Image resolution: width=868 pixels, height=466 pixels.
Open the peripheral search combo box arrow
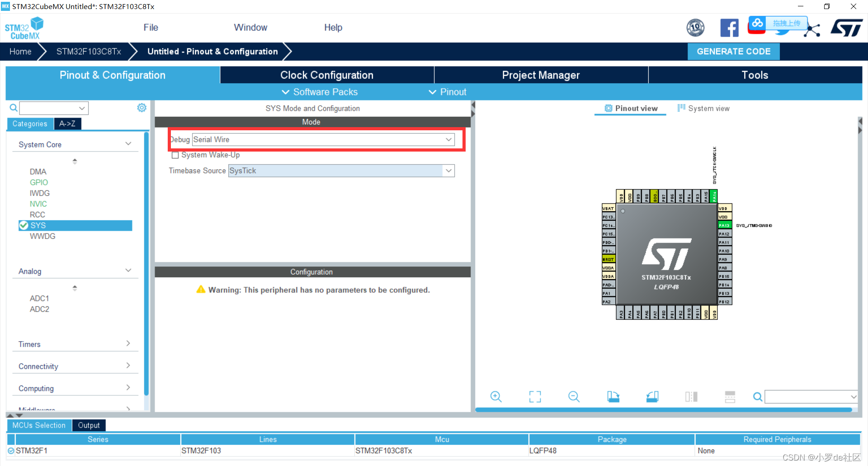82,108
